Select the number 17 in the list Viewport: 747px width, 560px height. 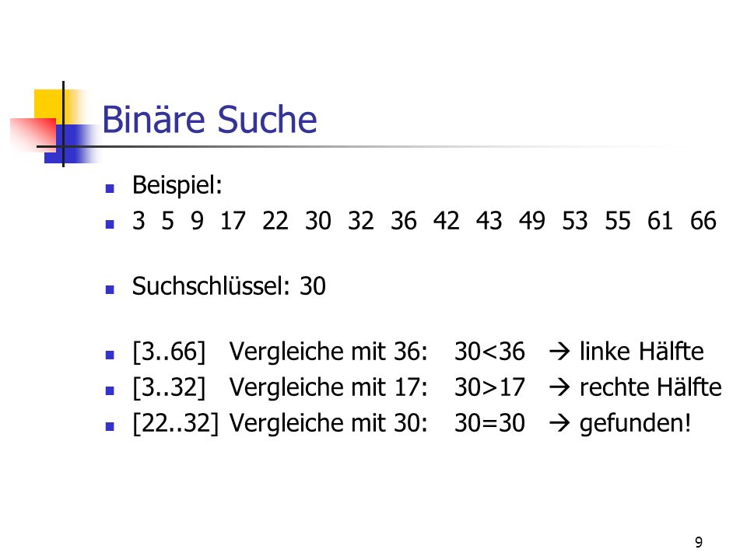point(233,221)
